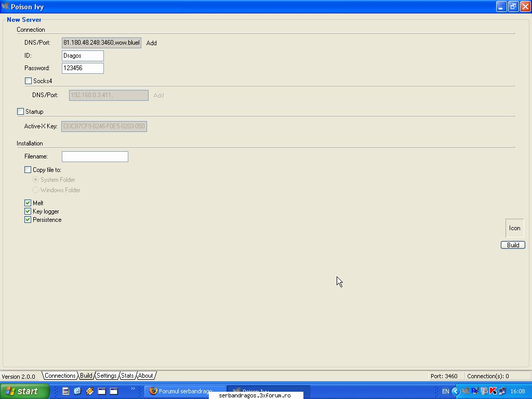The image size is (532, 399).
Task: Uncheck the Persistence option
Action: tap(28, 220)
